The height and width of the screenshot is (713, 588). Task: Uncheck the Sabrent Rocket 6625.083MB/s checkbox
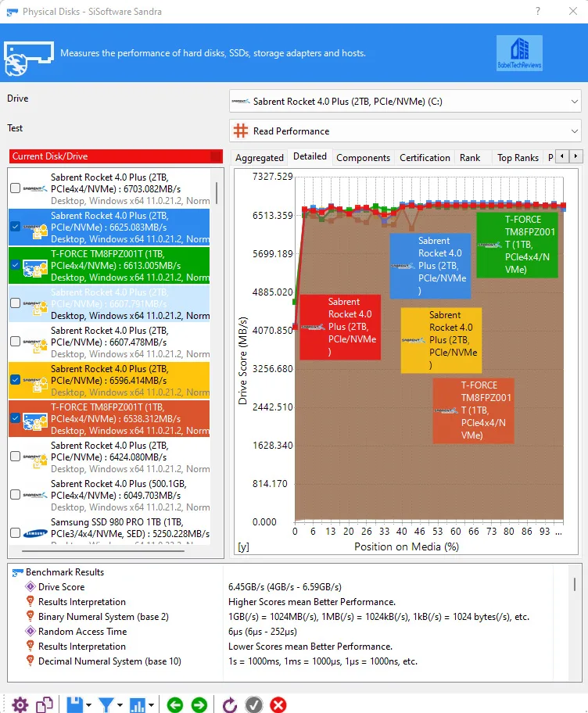tap(15, 227)
